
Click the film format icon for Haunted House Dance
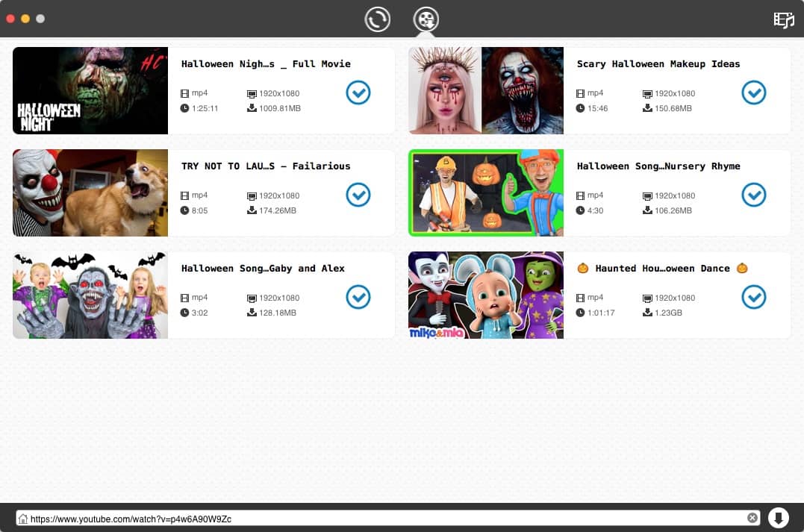coord(580,297)
